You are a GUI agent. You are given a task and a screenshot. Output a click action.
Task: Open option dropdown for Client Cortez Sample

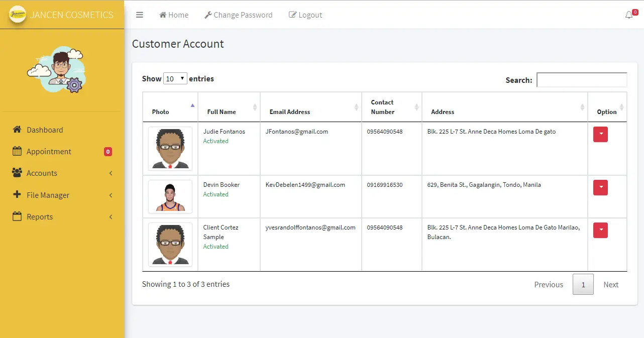600,231
